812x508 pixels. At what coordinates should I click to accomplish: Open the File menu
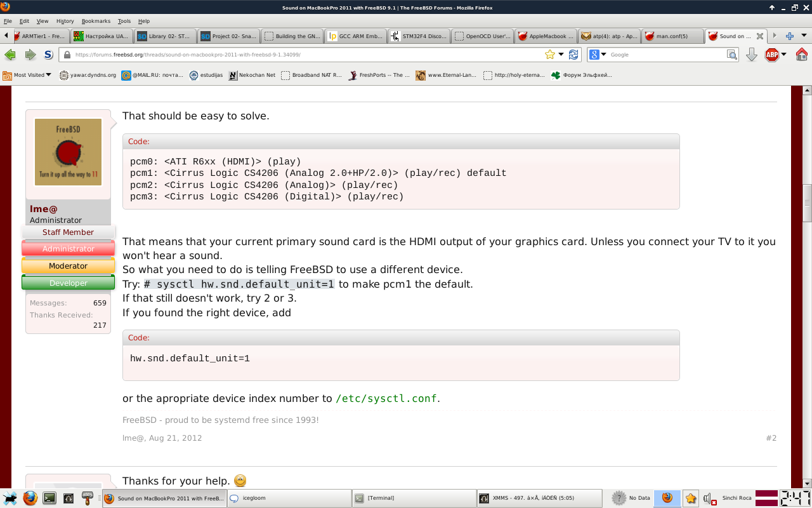coord(8,21)
